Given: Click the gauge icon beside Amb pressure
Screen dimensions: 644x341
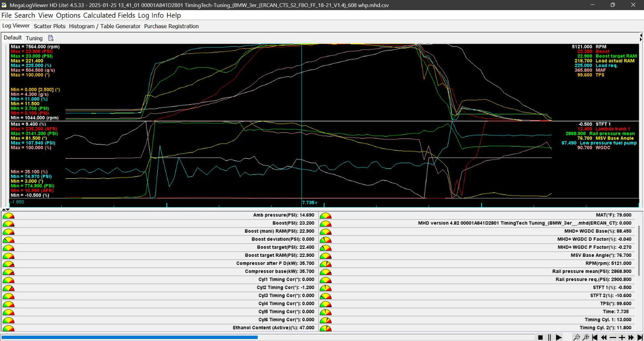Looking at the screenshot, I should (x=8, y=215).
